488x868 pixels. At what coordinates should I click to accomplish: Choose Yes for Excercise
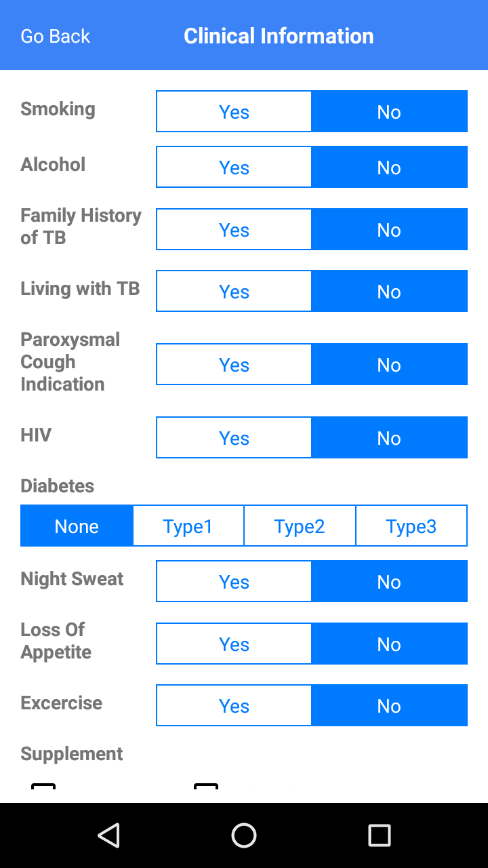tap(234, 705)
